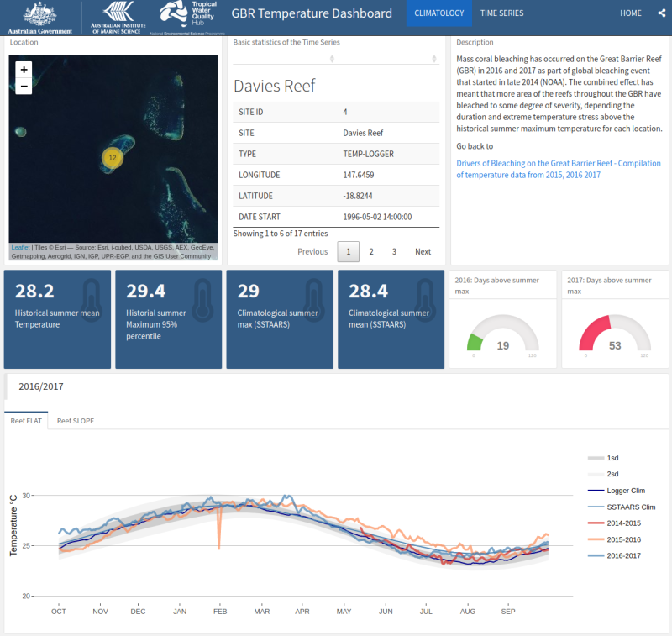672x636 pixels.
Task: Click the 2016 days gauge showing 19
Action: pos(502,335)
